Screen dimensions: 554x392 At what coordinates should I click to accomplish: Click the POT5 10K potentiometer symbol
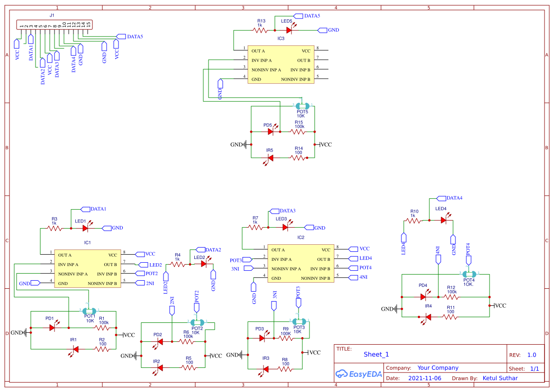point(301,106)
